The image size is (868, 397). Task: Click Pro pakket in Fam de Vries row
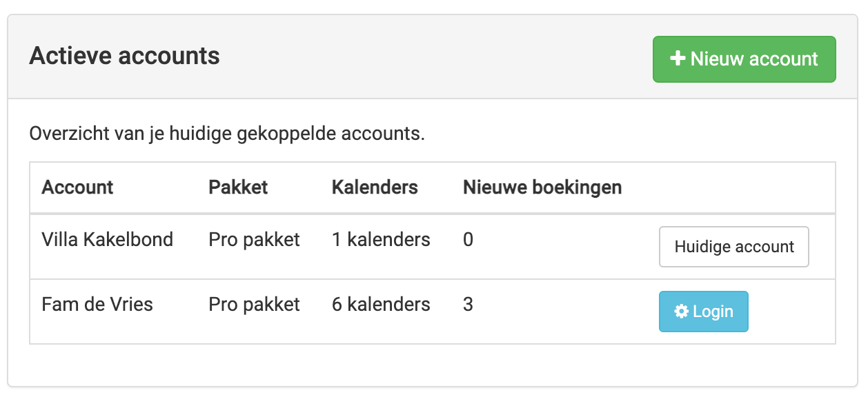pos(254,305)
